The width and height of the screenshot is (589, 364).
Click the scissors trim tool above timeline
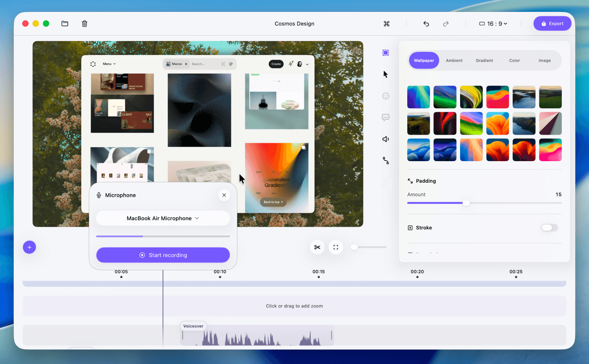[x=317, y=247]
